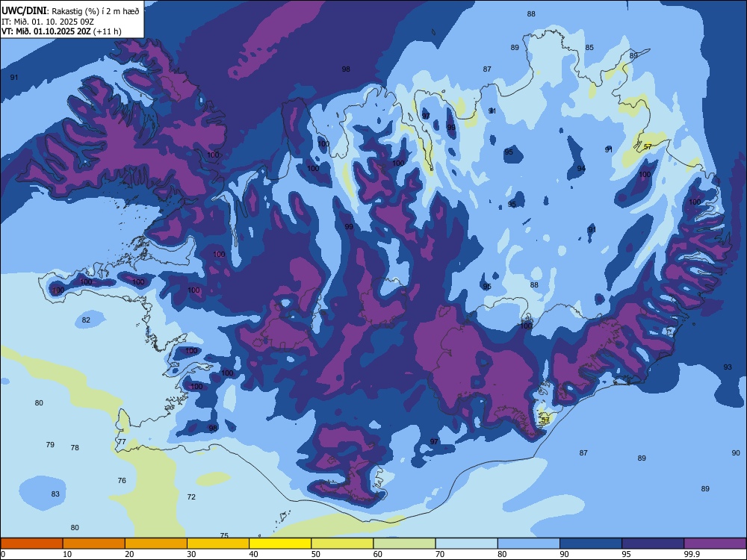Click the humidity value 94 on the map

[x=581, y=168]
